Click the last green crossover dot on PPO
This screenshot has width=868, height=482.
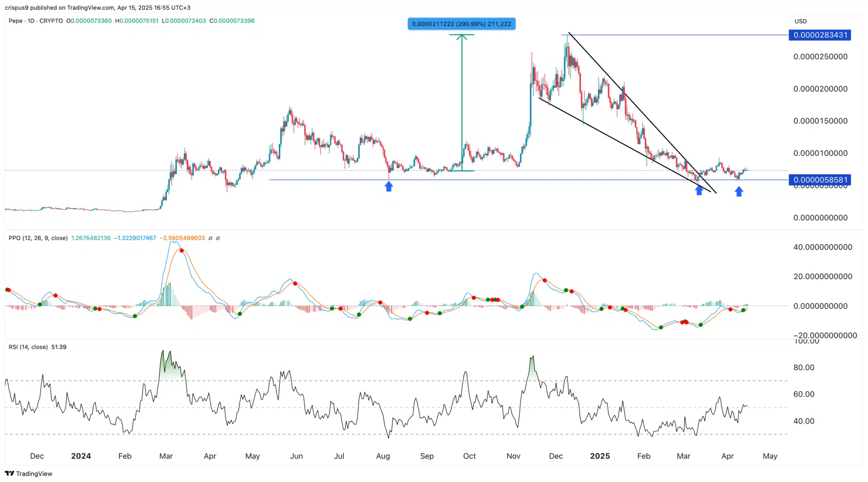point(743,310)
